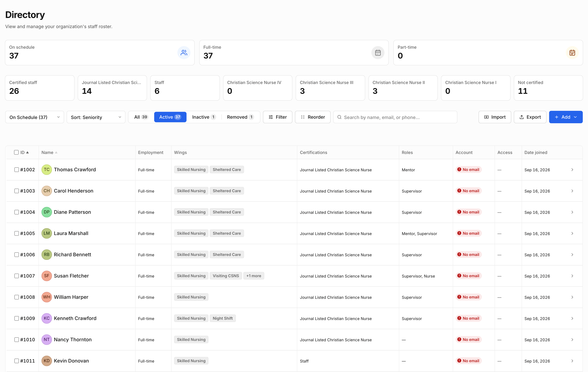
Task: Expand the Add button dropdown
Action: (566, 117)
